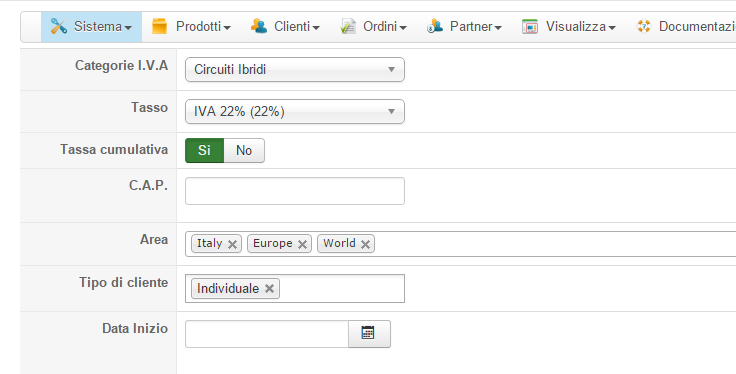Open the Data Inizio calendar picker
Screen dimensions: 736x374
369,334
